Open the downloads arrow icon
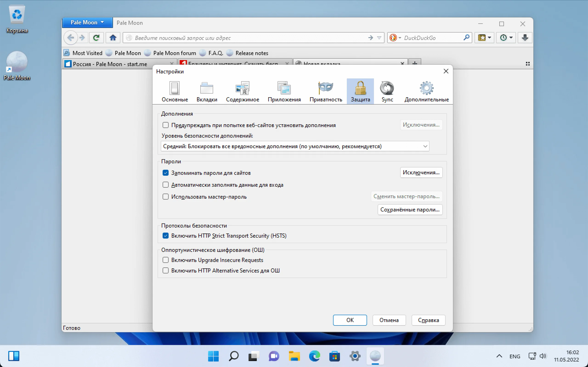 point(525,38)
